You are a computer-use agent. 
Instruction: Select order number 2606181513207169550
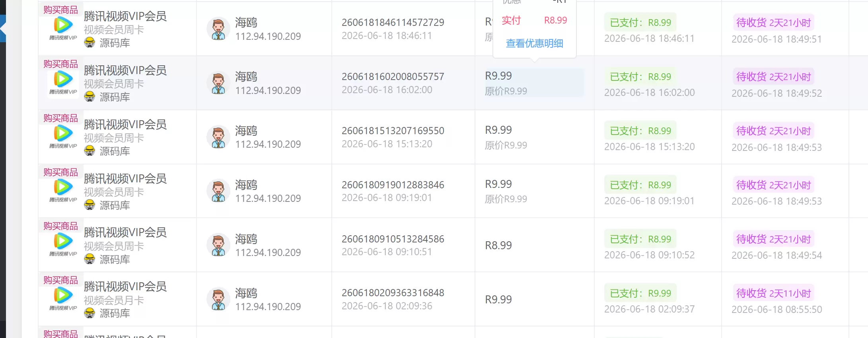393,131
